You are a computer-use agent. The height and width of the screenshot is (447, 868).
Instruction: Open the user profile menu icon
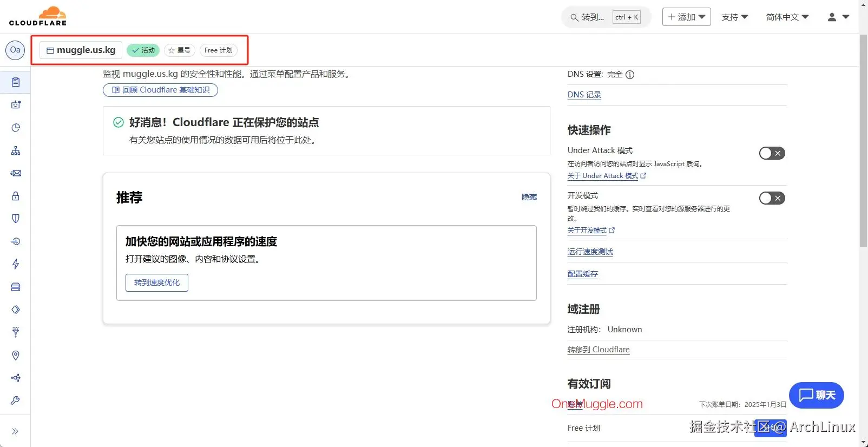click(x=838, y=17)
